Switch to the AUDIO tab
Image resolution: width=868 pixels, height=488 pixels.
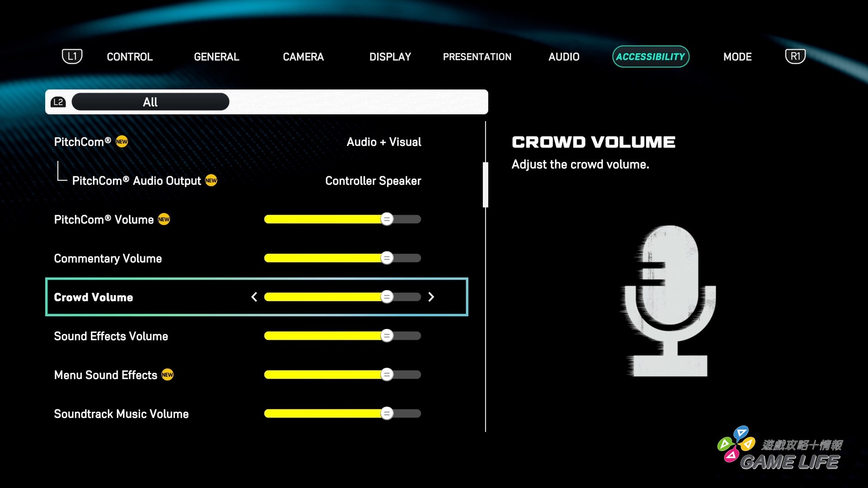(564, 56)
